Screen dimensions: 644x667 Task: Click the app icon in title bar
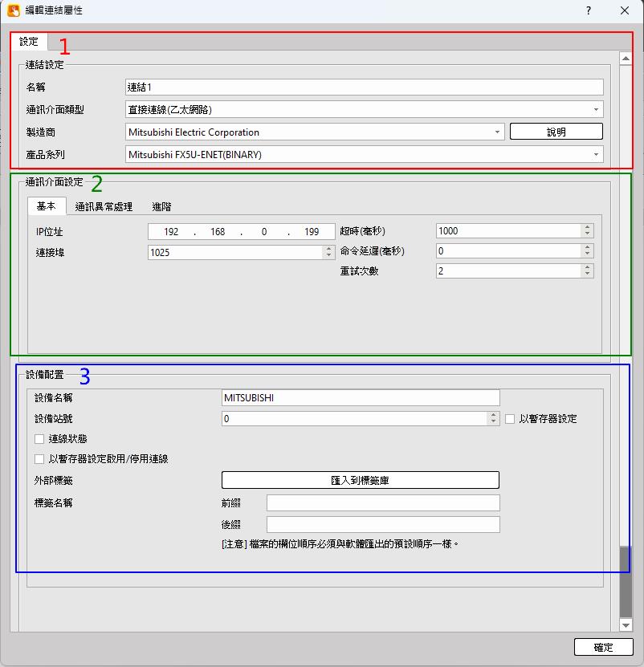click(14, 11)
